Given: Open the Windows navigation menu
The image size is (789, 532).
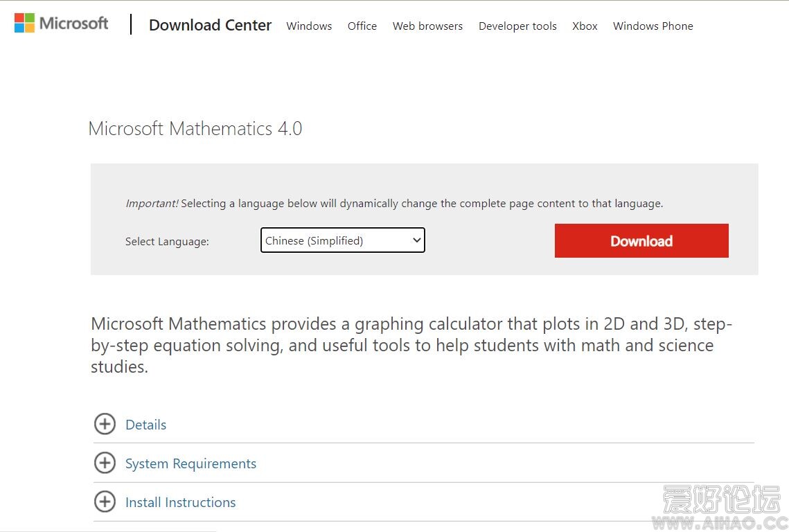Looking at the screenshot, I should pos(309,26).
